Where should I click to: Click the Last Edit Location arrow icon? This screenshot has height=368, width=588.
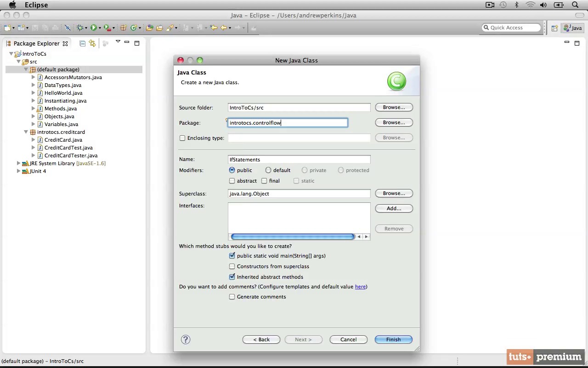tap(214, 28)
